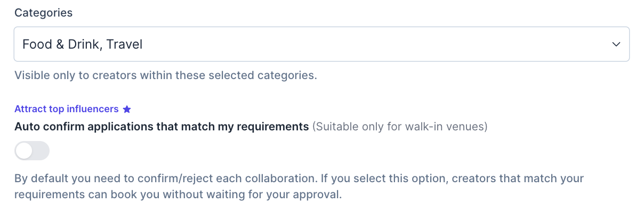Switch on auto confirm for matching creators
The height and width of the screenshot is (218, 644).
pos(32,151)
